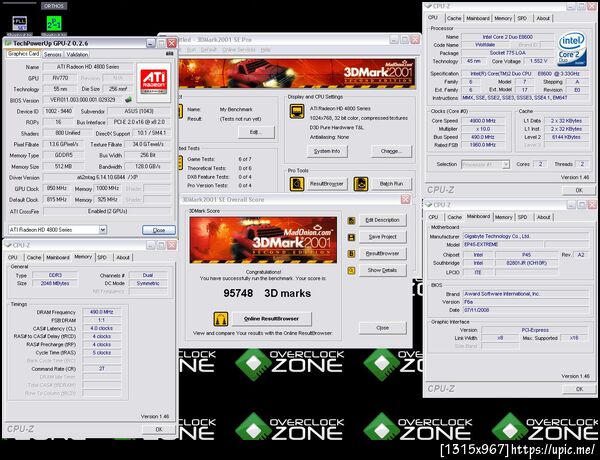Click the Edit Description button
The height and width of the screenshot is (460, 600).
pyautogui.click(x=382, y=220)
